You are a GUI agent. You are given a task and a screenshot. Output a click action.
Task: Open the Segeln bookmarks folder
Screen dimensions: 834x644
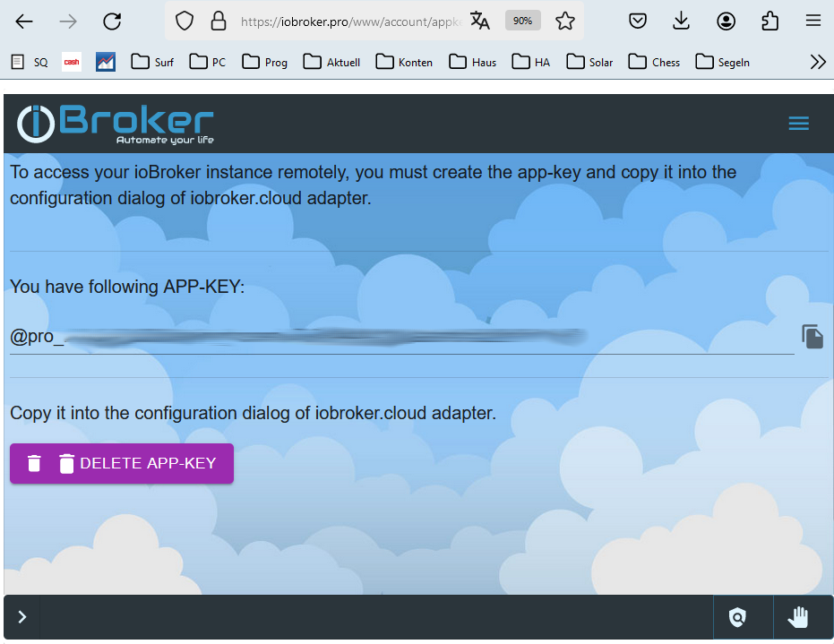coord(722,62)
